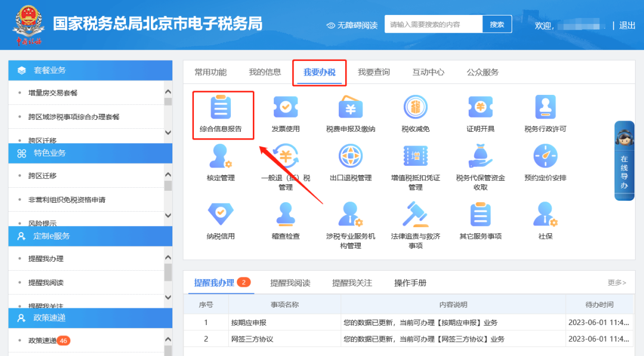Click up arrow in 特色业务 list
The width and height of the screenshot is (644, 356).
pos(168,175)
